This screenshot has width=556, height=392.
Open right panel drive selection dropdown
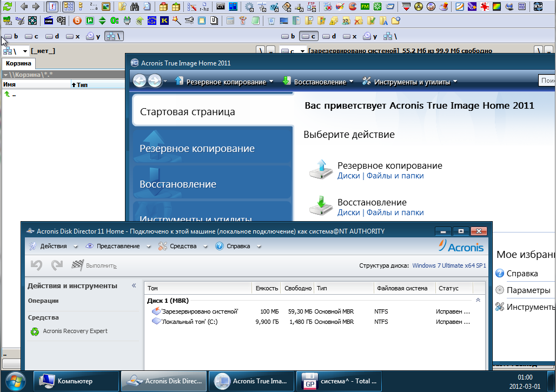[302, 51]
